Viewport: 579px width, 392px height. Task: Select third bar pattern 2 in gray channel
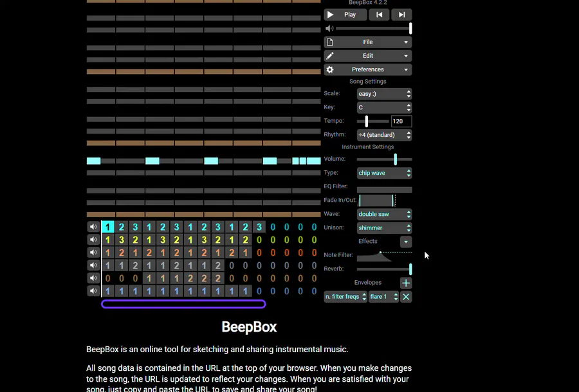(x=135, y=265)
